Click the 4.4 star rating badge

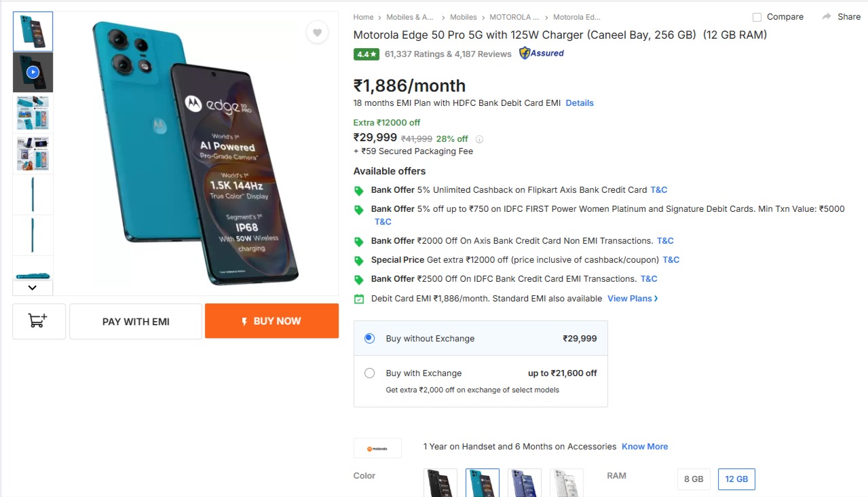(x=366, y=54)
